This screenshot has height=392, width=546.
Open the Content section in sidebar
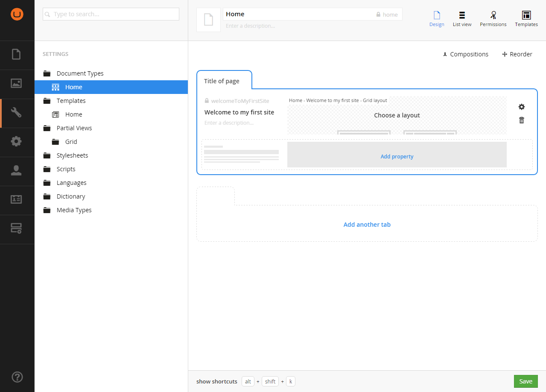[x=16, y=55]
